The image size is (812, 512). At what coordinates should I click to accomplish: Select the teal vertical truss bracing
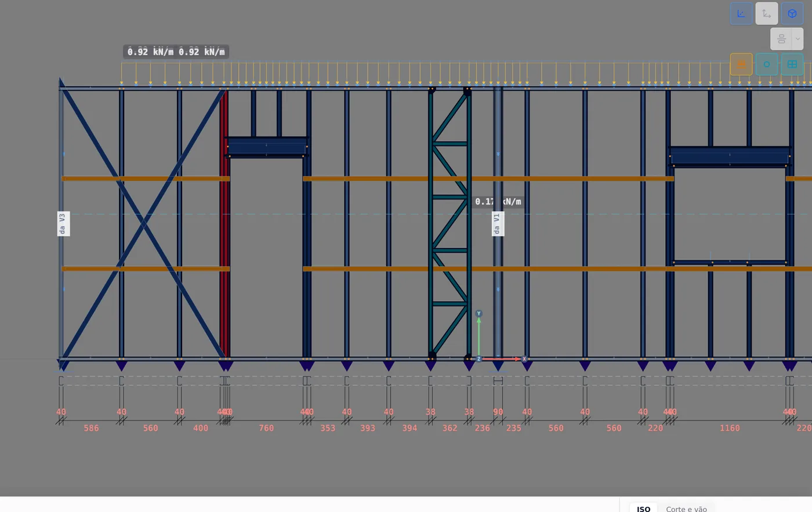pyautogui.click(x=450, y=223)
